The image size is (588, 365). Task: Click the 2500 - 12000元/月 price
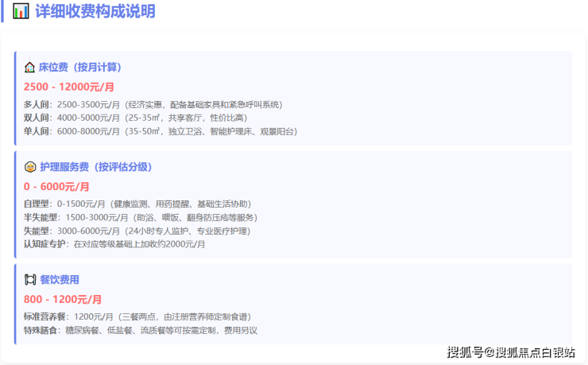(69, 87)
